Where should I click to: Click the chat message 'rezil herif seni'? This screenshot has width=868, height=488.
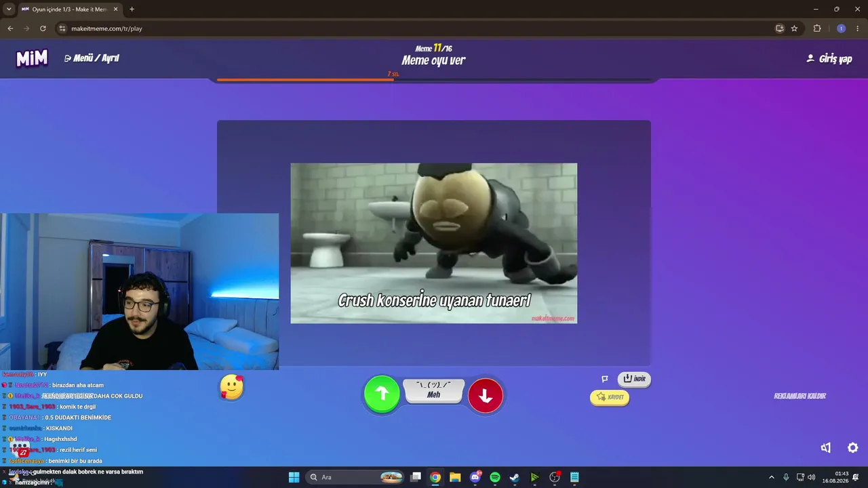click(79, 450)
